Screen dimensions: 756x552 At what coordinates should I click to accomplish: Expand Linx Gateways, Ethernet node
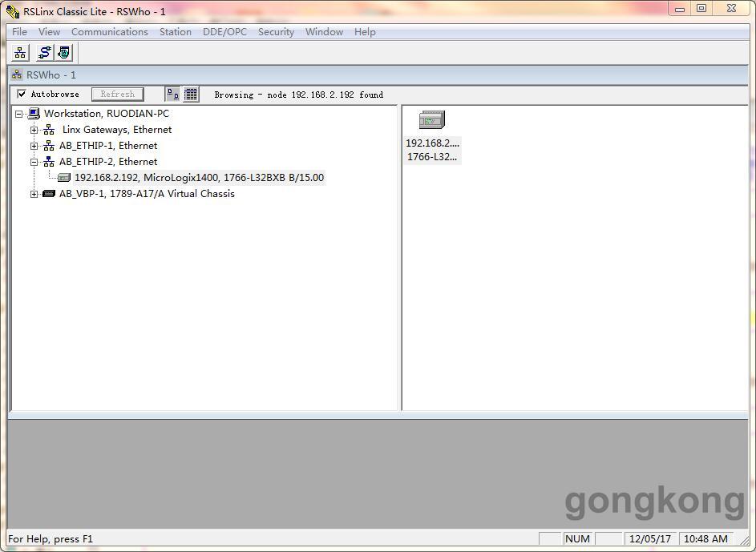coord(34,130)
